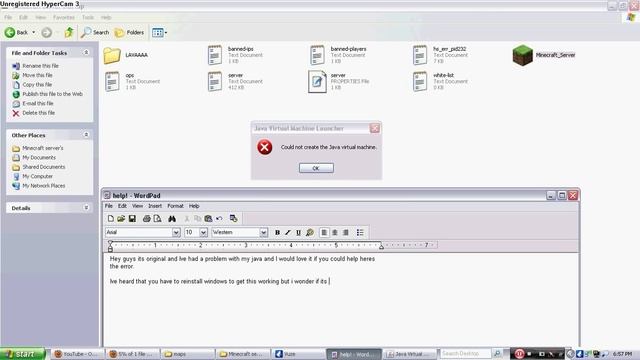Copy icon in WordPad toolbar
Image resolution: width=640 pixels, height=360 pixels.
198,219
